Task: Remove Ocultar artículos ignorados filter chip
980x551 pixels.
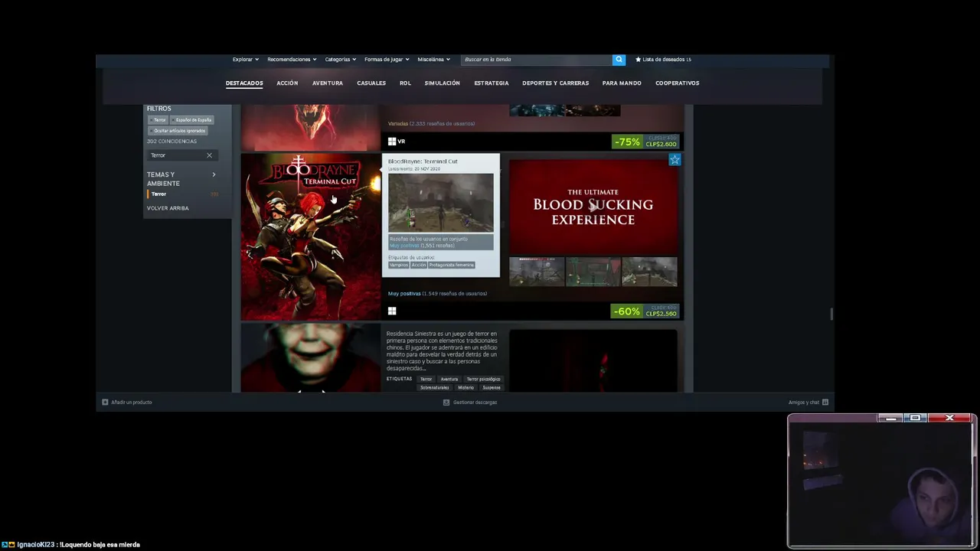Action: [178, 131]
